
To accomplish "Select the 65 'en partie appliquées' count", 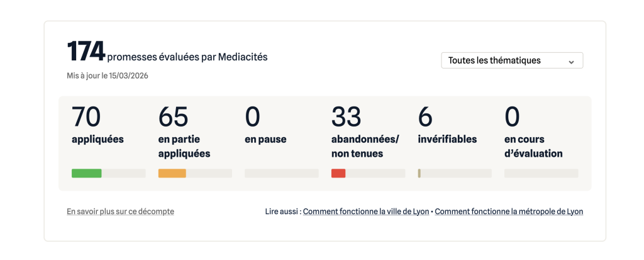I will coord(173,117).
